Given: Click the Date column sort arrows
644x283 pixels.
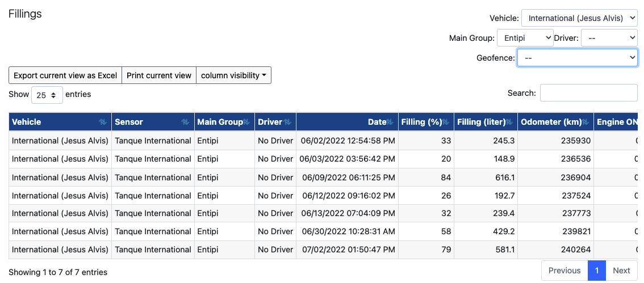Looking at the screenshot, I should pyautogui.click(x=390, y=122).
